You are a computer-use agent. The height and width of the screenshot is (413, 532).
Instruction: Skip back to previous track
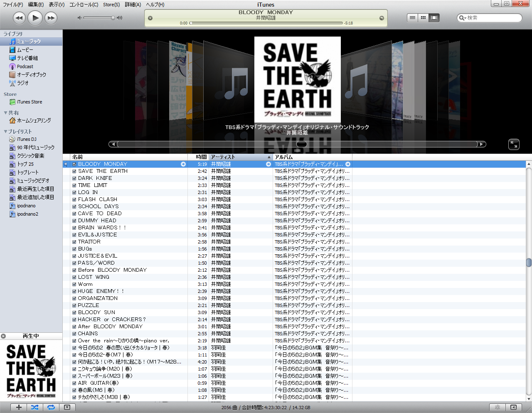tap(19, 18)
